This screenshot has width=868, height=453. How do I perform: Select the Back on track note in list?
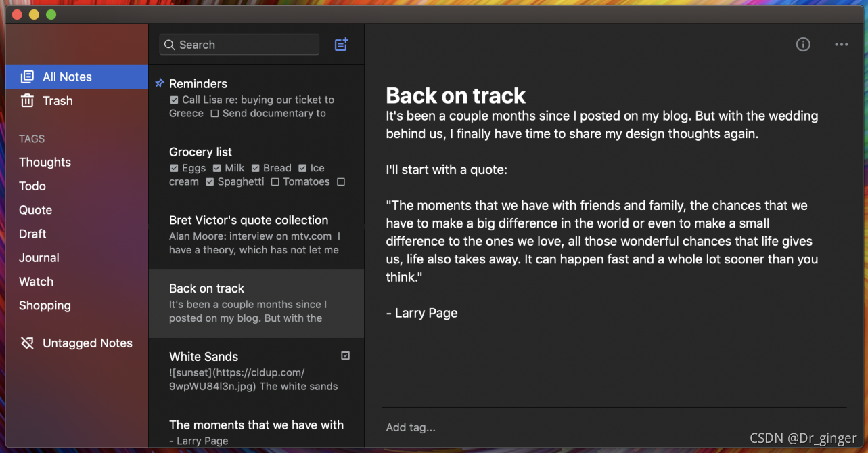pos(256,304)
